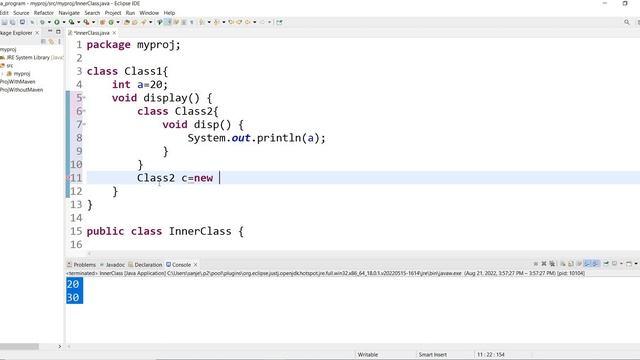Open the Window menu
Screen dimensions: 640x360
(149, 13)
